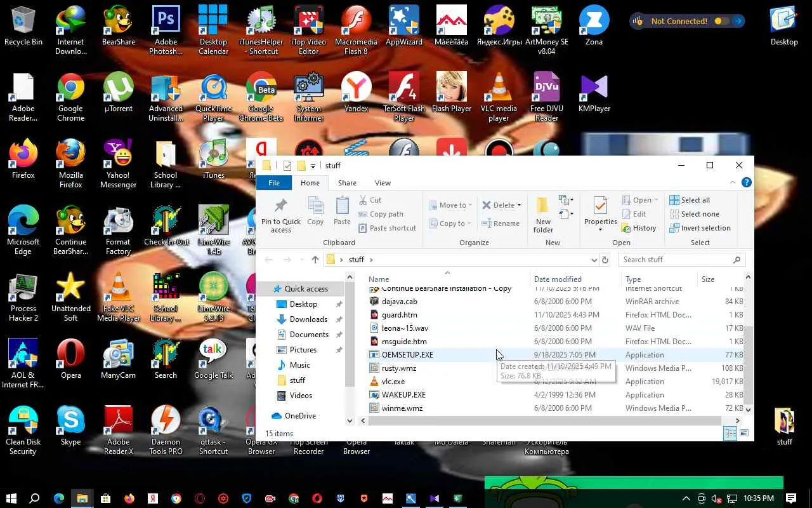Click Paste shortcut in the ribbon
The height and width of the screenshot is (508, 812).
(x=387, y=228)
